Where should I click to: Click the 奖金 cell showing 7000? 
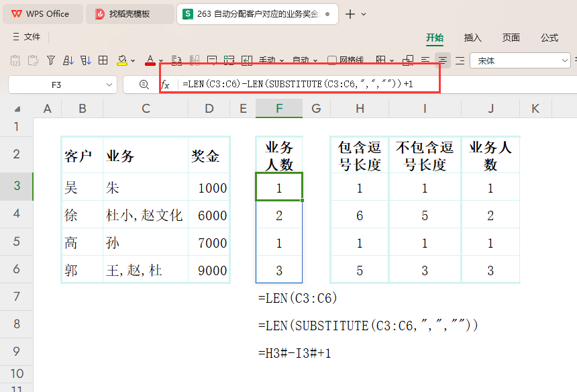[x=209, y=242]
